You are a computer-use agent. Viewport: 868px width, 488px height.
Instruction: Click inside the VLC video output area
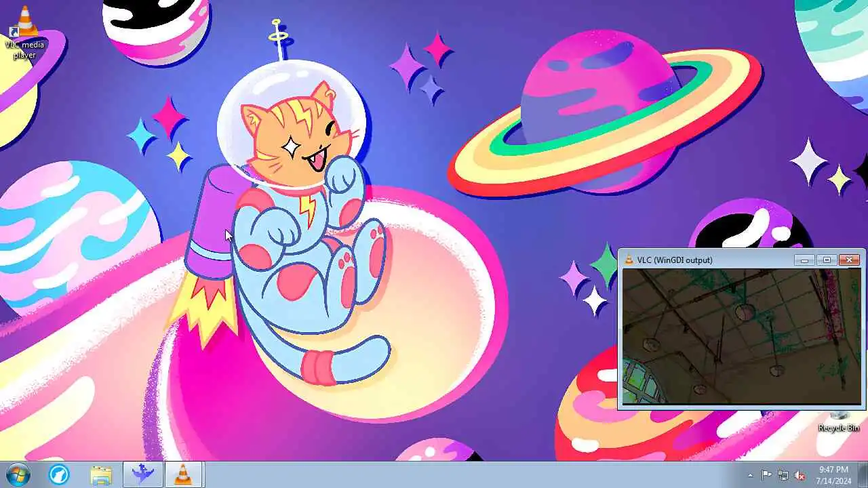(742, 336)
